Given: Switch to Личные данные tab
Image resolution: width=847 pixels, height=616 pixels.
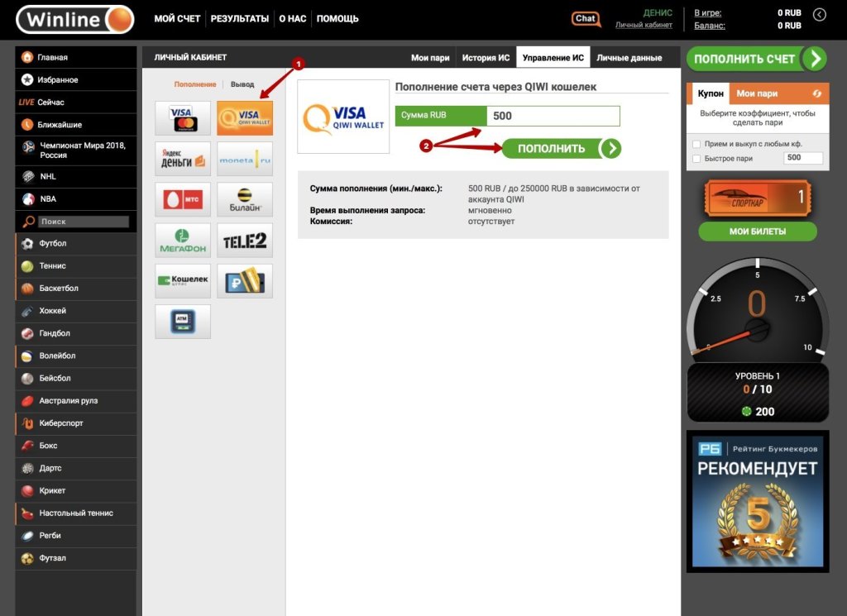Looking at the screenshot, I should [x=629, y=58].
